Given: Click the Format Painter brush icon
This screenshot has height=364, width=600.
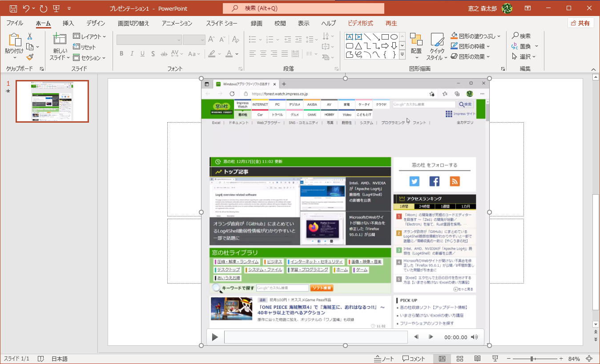Looking at the screenshot, I should pyautogui.click(x=30, y=57).
